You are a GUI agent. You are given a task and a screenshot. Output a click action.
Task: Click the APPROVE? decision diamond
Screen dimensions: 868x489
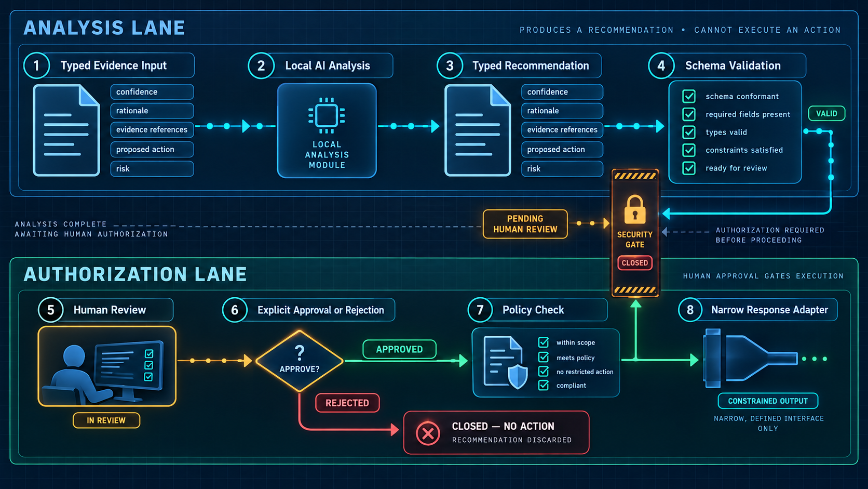coord(300,361)
